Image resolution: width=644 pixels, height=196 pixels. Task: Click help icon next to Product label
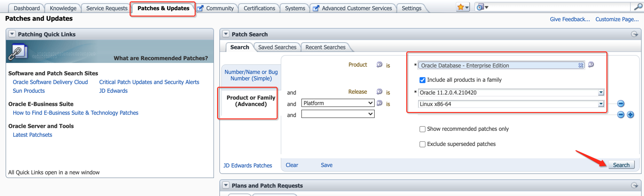tap(379, 65)
